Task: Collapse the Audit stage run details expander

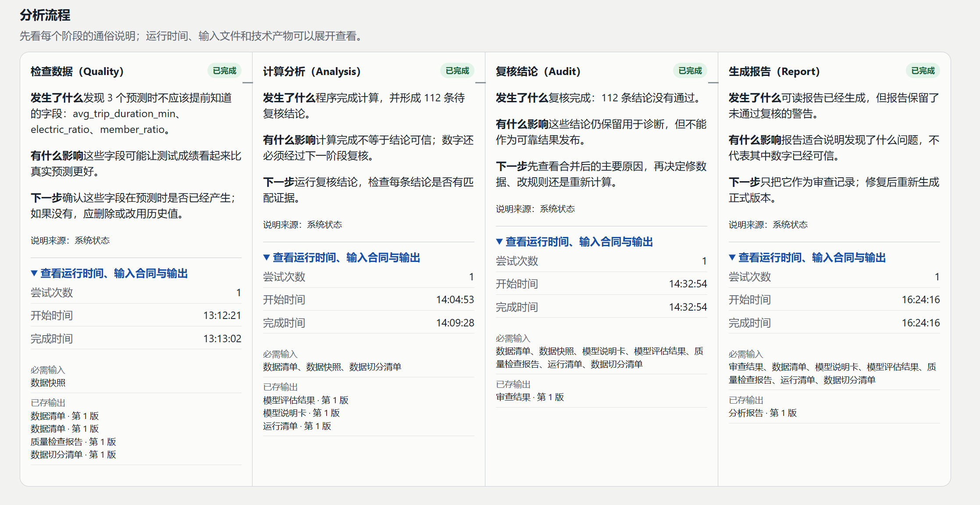Action: tap(574, 242)
